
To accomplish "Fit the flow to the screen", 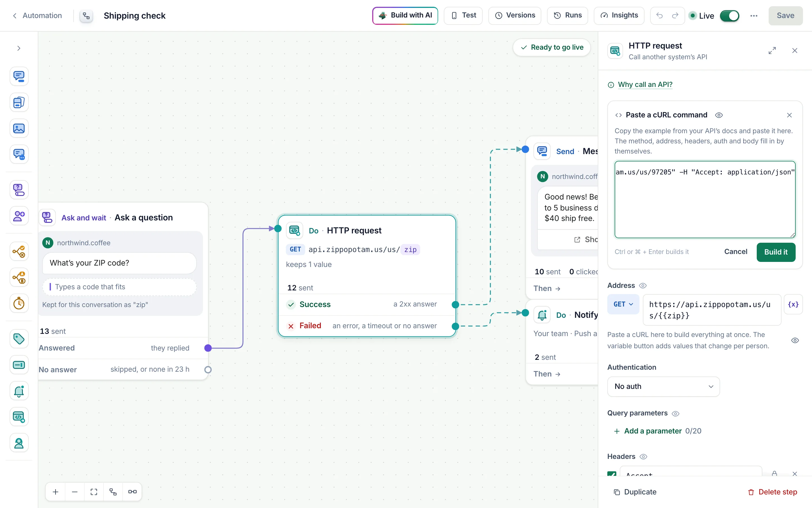I will (x=94, y=492).
